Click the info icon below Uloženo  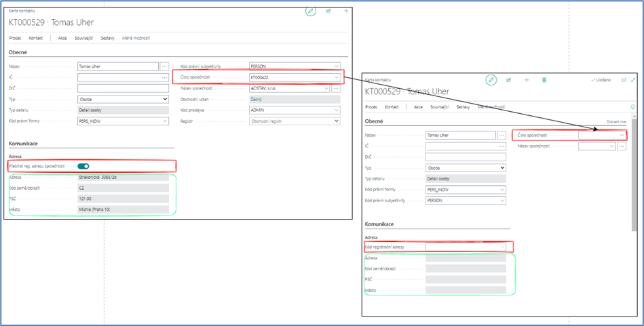click(x=632, y=107)
